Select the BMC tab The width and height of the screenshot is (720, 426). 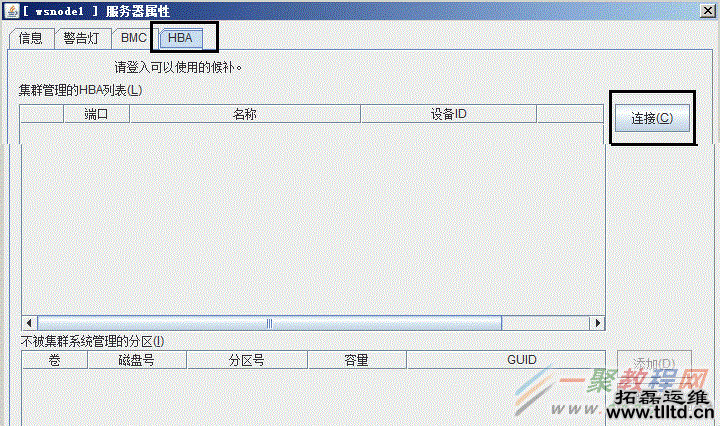[x=133, y=38]
